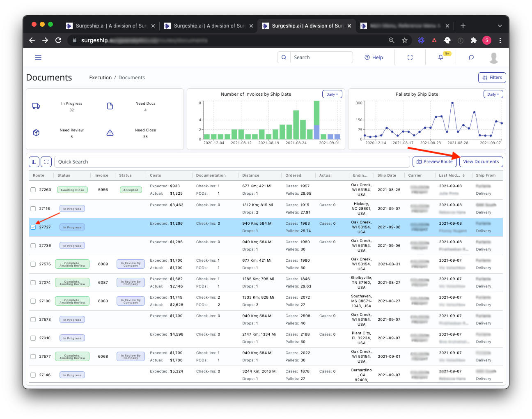Select checkbox for route 27573

click(x=33, y=320)
